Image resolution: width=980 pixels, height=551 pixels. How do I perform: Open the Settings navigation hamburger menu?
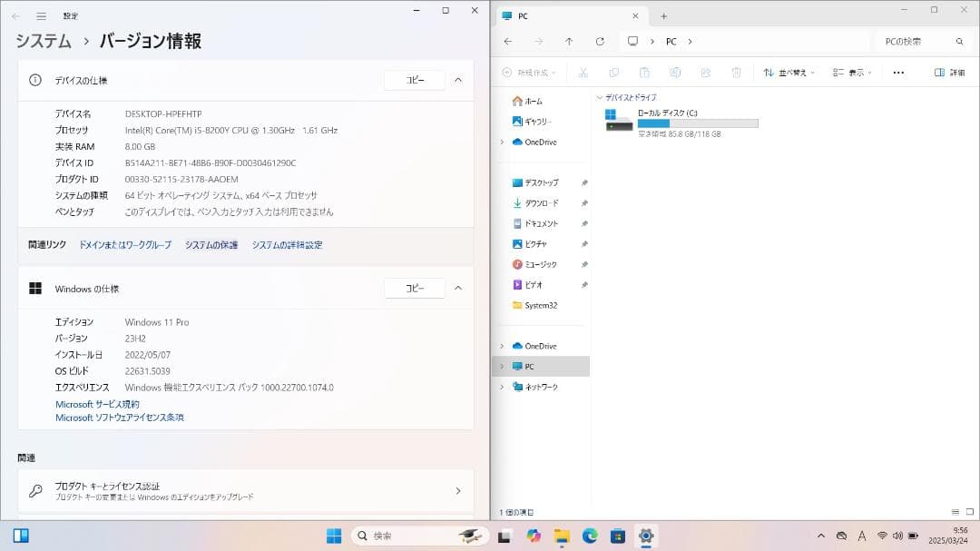point(40,15)
